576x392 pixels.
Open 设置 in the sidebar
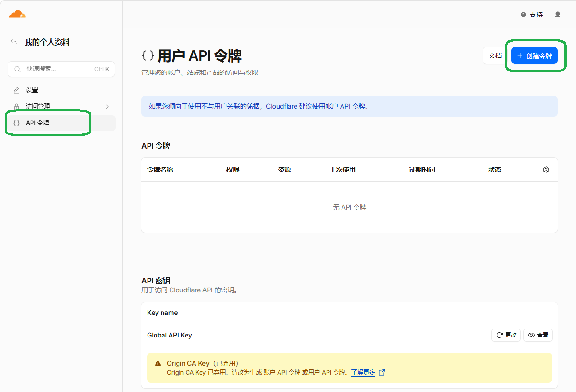click(x=62, y=90)
